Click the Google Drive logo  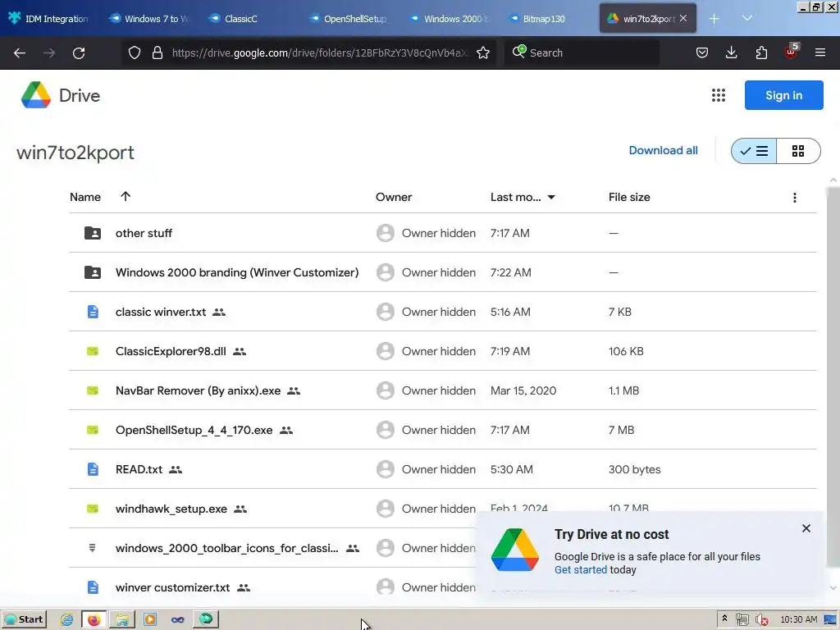click(x=36, y=95)
